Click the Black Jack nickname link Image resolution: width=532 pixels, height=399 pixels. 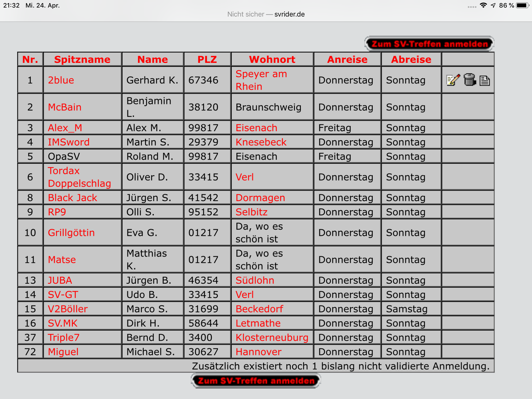point(72,198)
